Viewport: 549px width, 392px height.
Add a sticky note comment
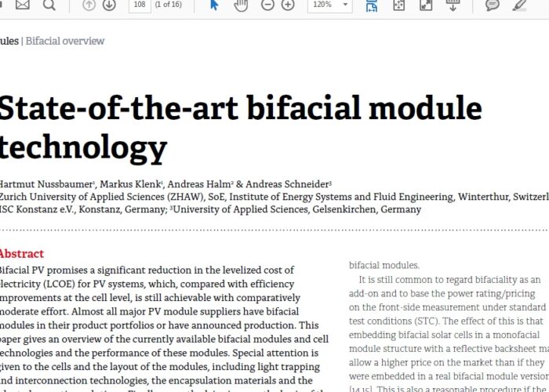tap(493, 5)
